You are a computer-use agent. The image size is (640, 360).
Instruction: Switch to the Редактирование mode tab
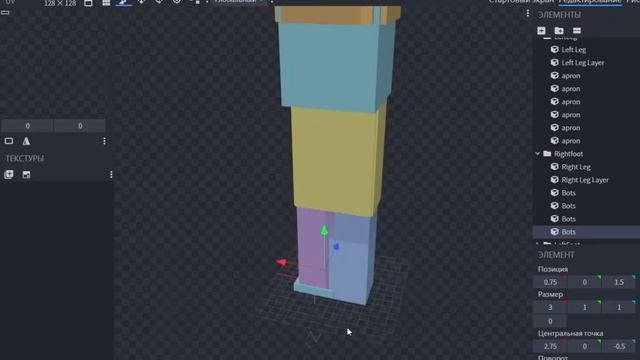click(590, 2)
